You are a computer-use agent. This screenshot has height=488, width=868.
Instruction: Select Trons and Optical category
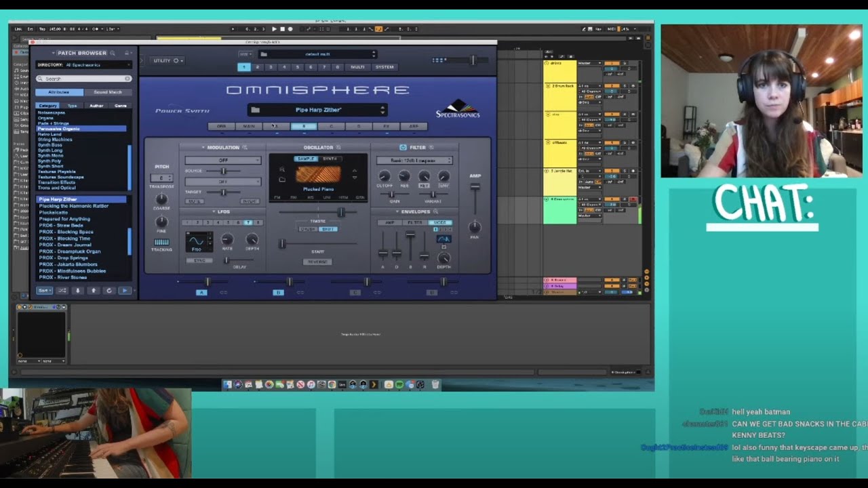click(x=57, y=188)
